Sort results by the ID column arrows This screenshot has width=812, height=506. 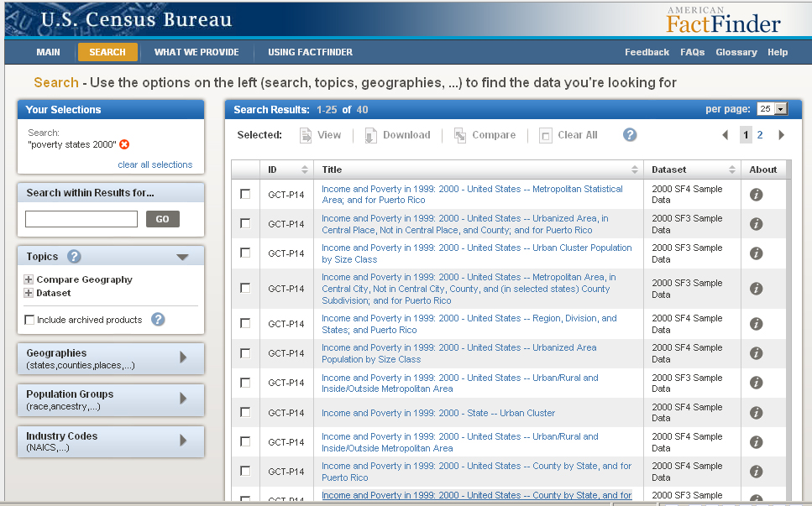point(305,170)
